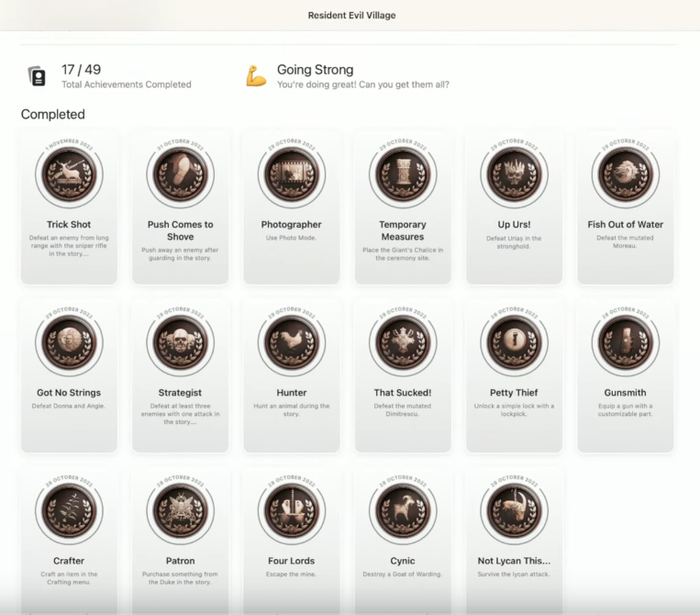
Task: Click the Crafter title text
Action: [x=69, y=561]
